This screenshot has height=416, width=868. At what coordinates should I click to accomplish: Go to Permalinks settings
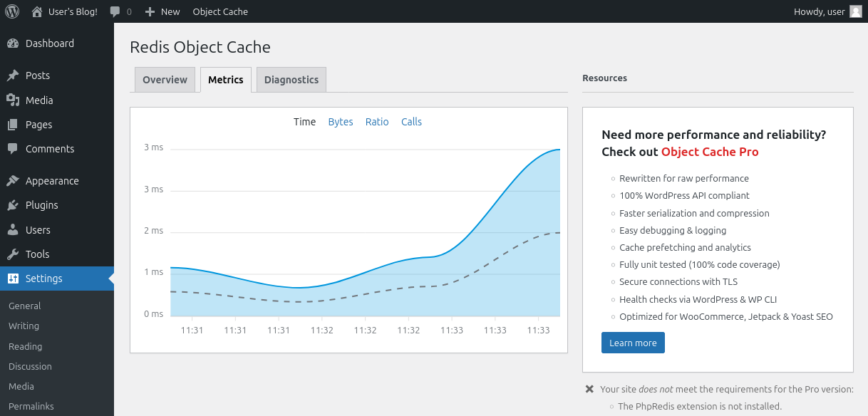click(31, 406)
